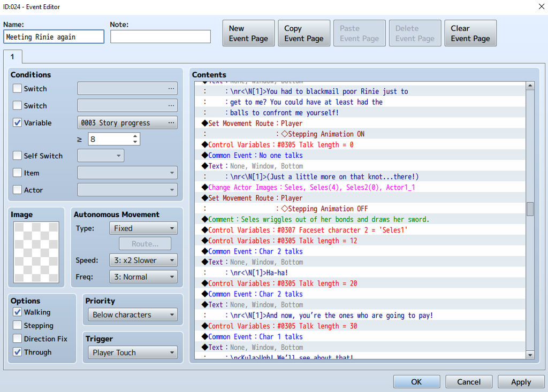Screen dimensions: 548x392
Task: Select 'Talk length = 30' line
Action: [x=360, y=326]
